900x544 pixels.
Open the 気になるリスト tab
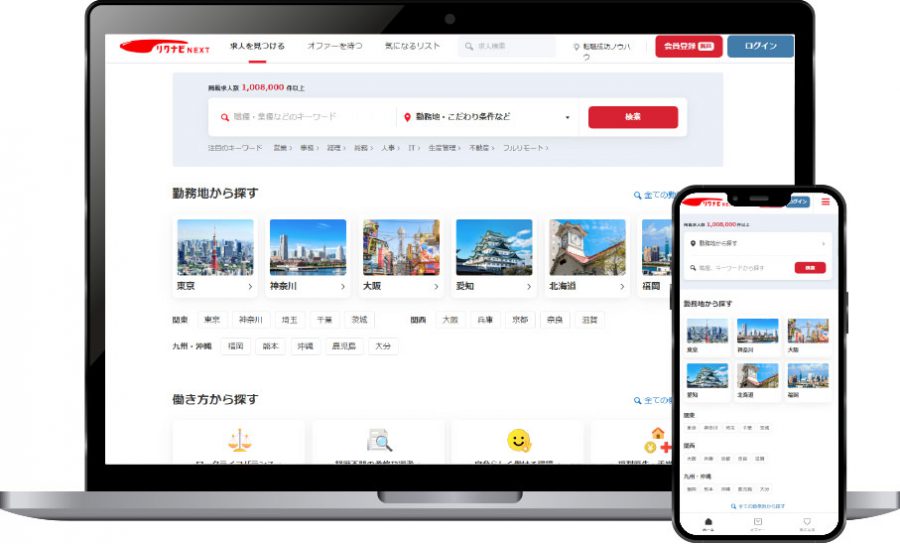click(413, 46)
